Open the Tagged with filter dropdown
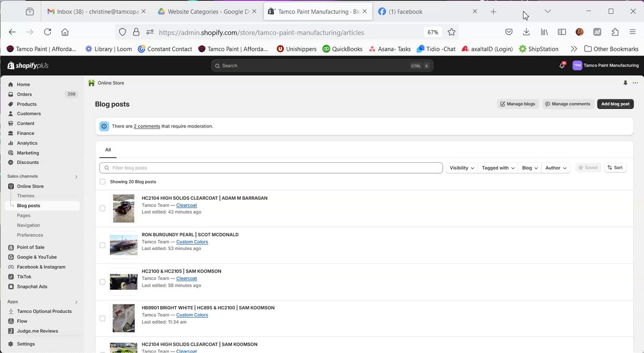Image resolution: width=644 pixels, height=353 pixels. [498, 168]
